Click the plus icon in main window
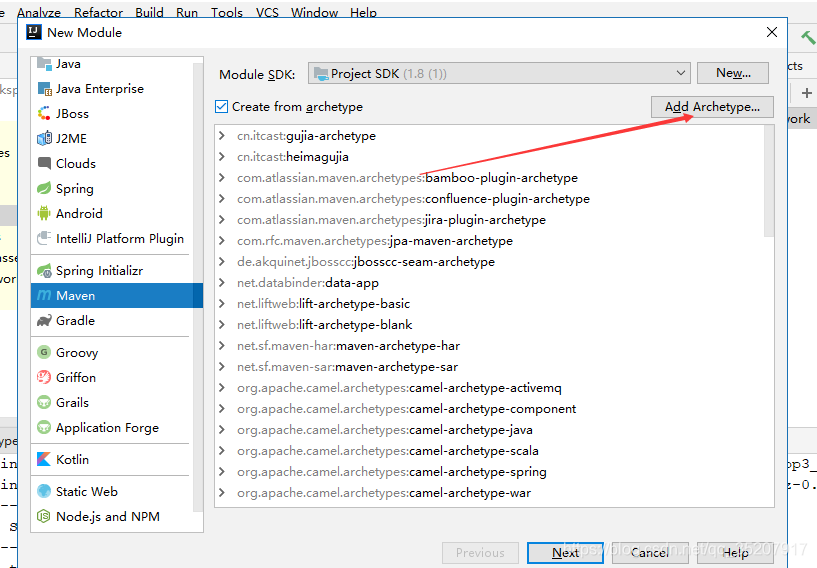This screenshot has height=568, width=817. 807,93
